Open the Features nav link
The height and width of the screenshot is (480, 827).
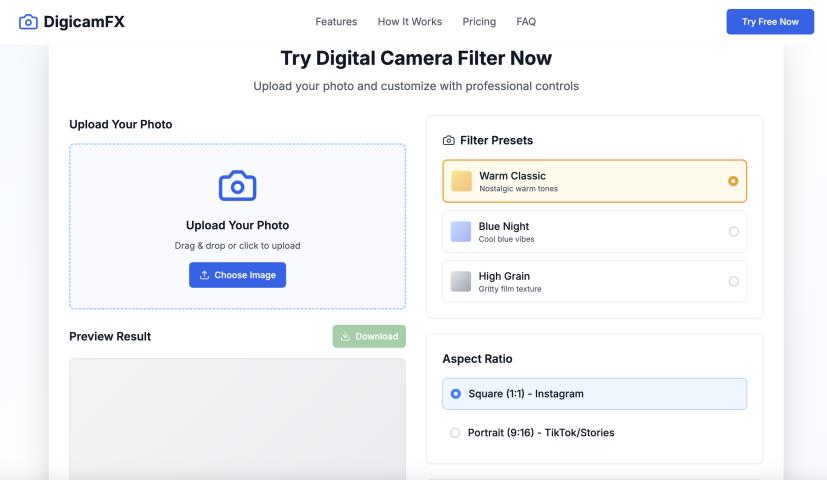click(x=336, y=22)
